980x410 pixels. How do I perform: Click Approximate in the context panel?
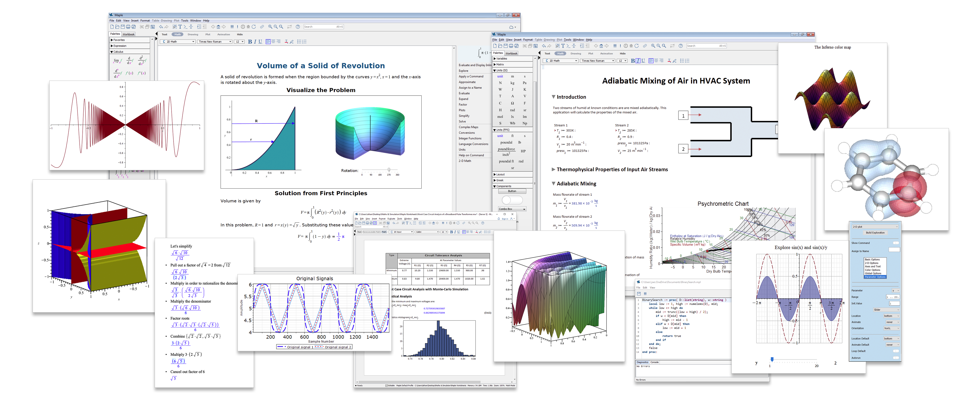[467, 82]
